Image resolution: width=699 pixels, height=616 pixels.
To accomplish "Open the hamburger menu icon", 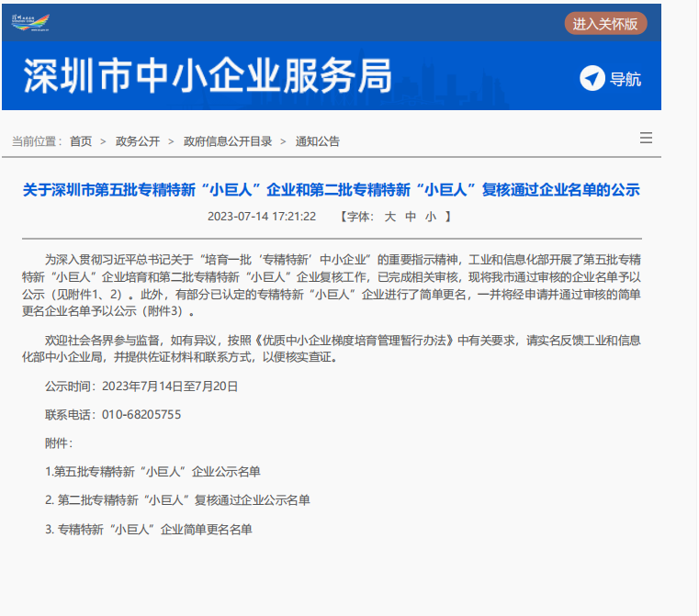I will coord(646,139).
